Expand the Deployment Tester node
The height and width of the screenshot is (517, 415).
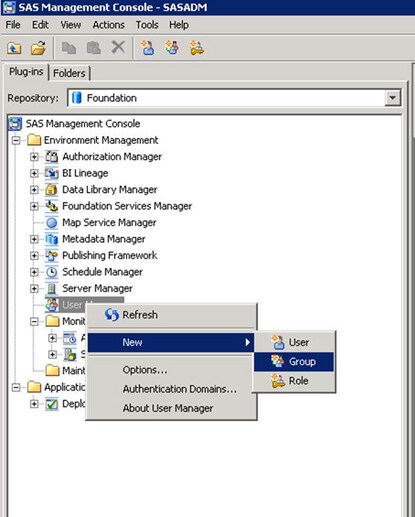tap(34, 404)
